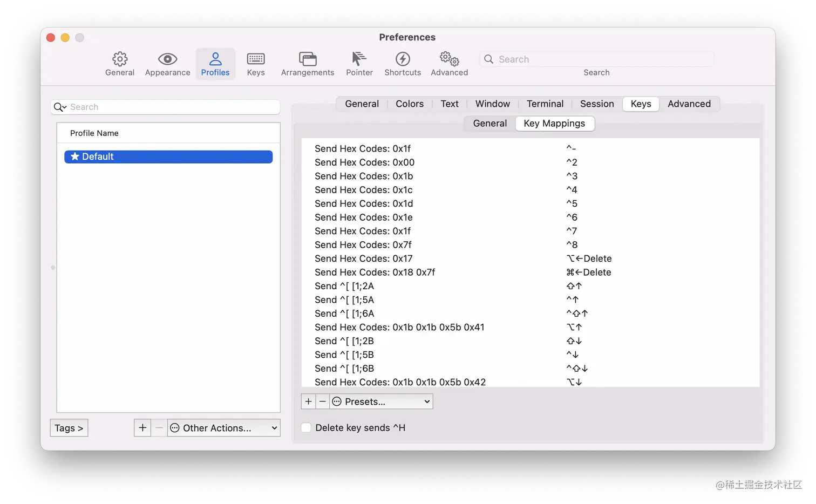Open the Advanced toolbar pane
Image resolution: width=816 pixels, height=504 pixels.
pyautogui.click(x=450, y=64)
